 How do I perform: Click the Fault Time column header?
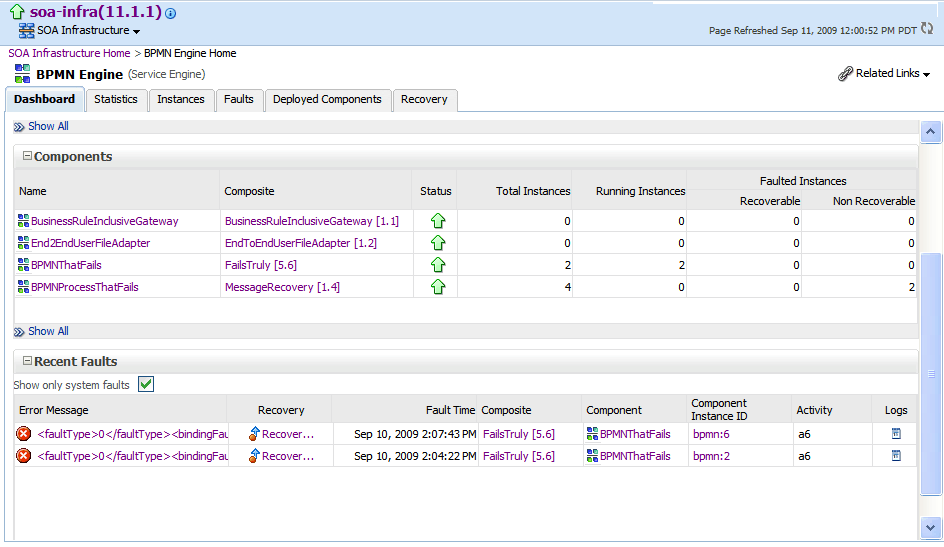(450, 410)
